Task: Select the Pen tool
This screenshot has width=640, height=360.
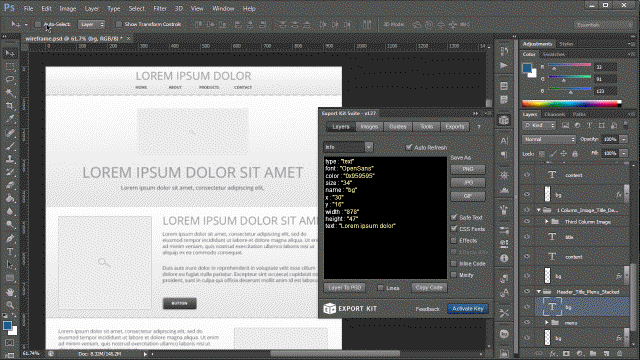Action: (x=10, y=239)
